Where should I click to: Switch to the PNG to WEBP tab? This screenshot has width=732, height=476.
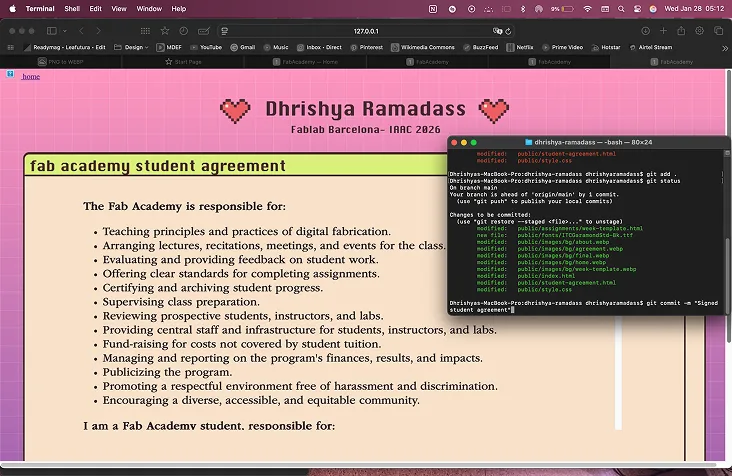coord(61,62)
